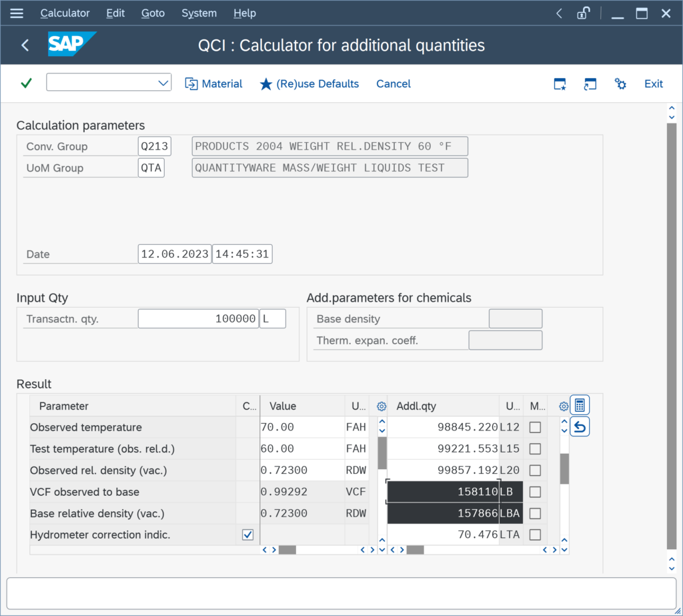Image resolution: width=683 pixels, height=616 pixels.
Task: Click the Value table horizontal scrollbar thumb
Action: 287,550
